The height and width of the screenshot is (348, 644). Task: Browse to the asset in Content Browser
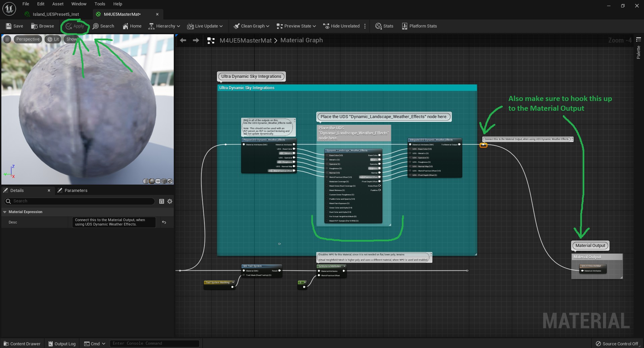[42, 26]
